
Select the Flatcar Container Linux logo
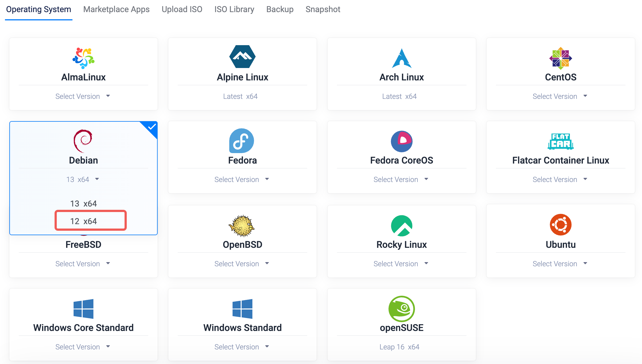coord(561,141)
